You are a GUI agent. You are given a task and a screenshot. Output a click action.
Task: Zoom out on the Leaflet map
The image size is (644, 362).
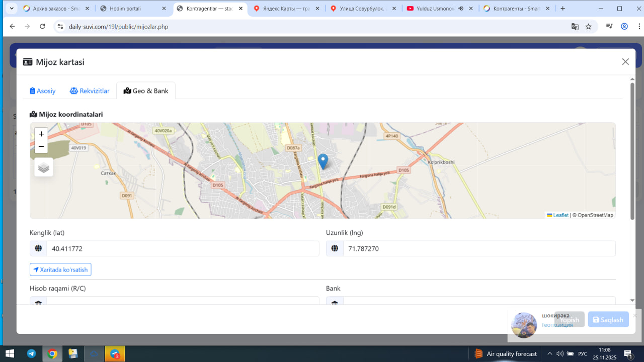pyautogui.click(x=41, y=147)
